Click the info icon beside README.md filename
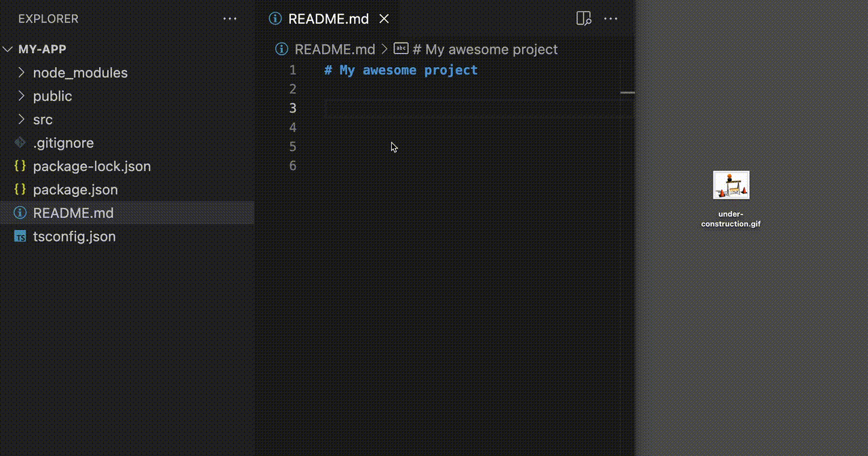This screenshot has height=456, width=868. click(x=281, y=49)
